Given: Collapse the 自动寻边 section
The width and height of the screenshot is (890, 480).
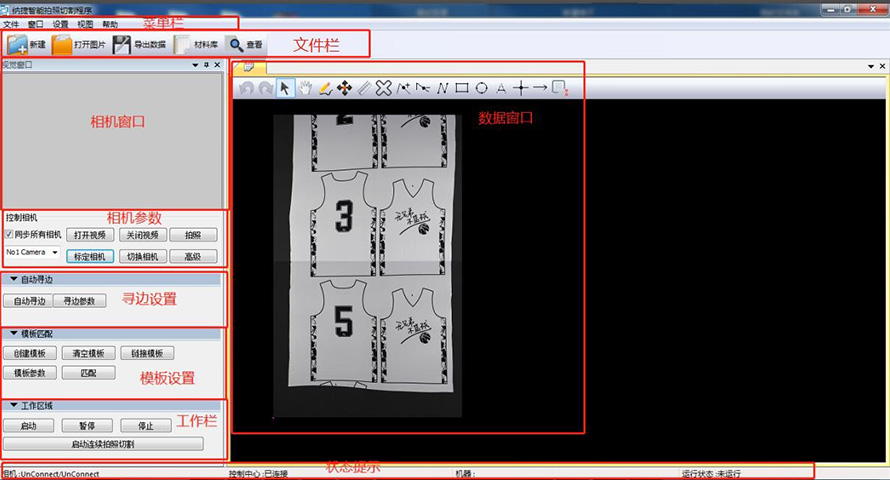Looking at the screenshot, I should pos(14,279).
